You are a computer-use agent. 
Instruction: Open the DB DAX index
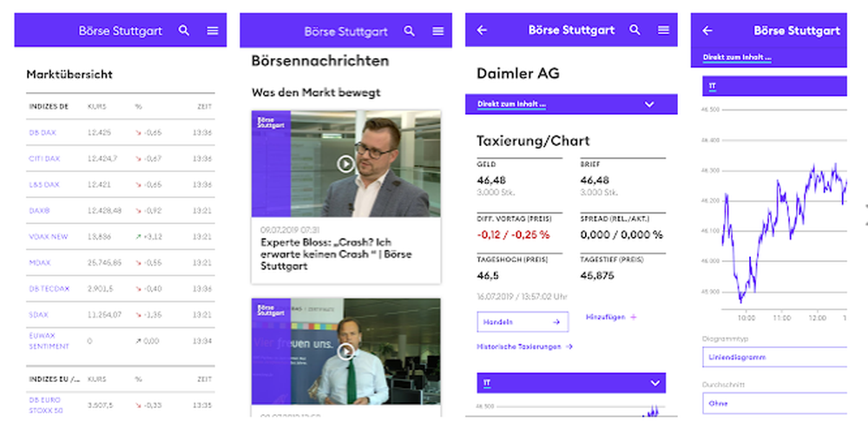pos(43,133)
